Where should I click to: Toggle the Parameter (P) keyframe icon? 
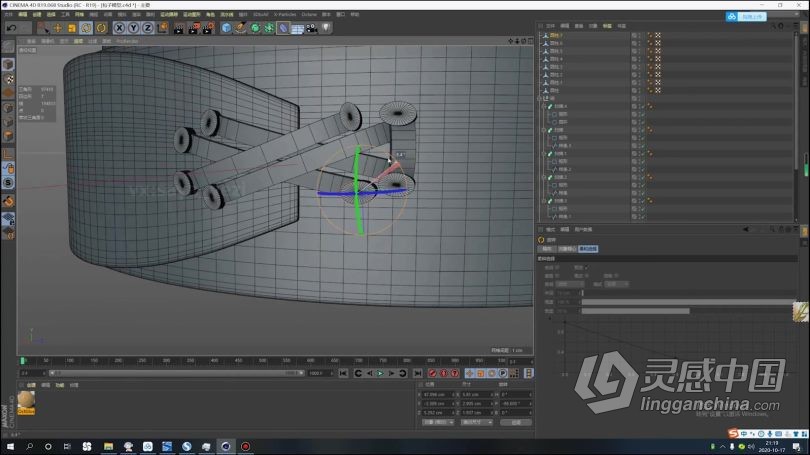coord(503,373)
